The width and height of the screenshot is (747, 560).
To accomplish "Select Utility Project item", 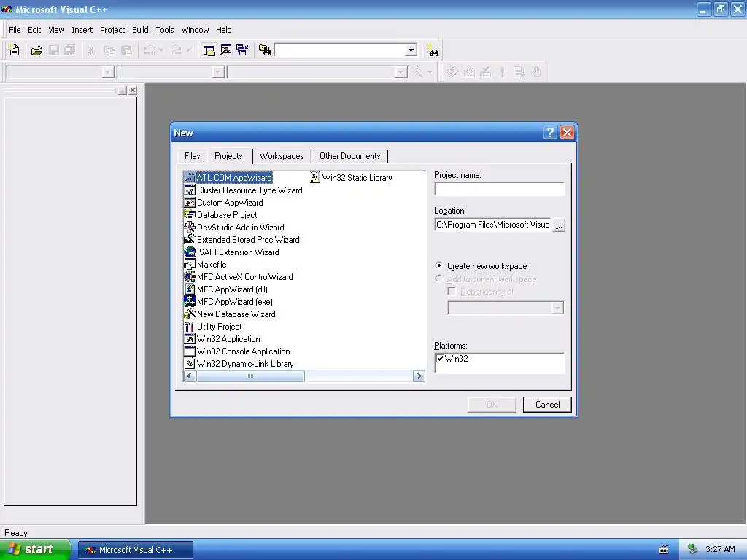I will click(x=213, y=326).
